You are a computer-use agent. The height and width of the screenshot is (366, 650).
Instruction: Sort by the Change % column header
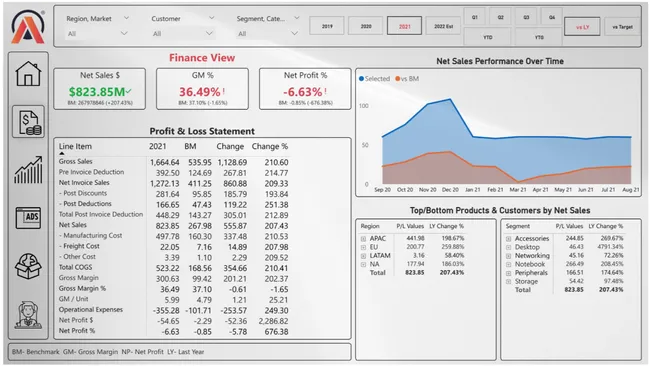point(269,146)
